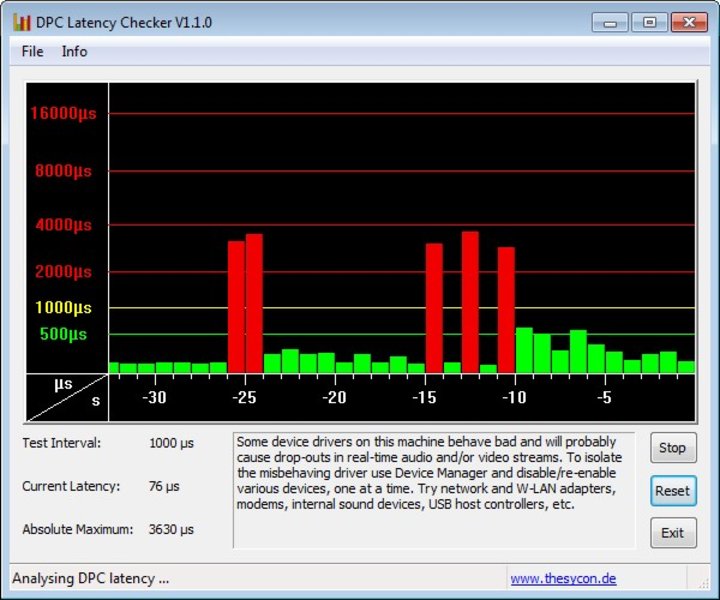Click the -10 time axis label
720x600 pixels.
point(514,397)
